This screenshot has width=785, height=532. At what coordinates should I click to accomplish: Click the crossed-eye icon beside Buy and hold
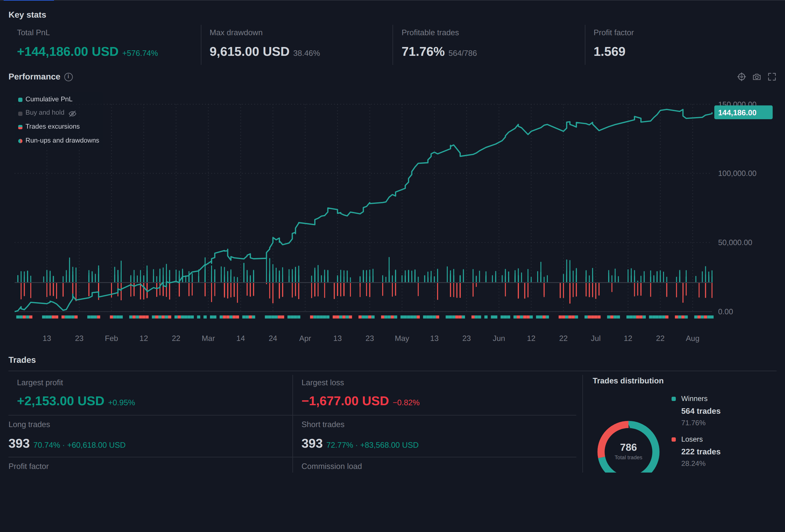(72, 113)
